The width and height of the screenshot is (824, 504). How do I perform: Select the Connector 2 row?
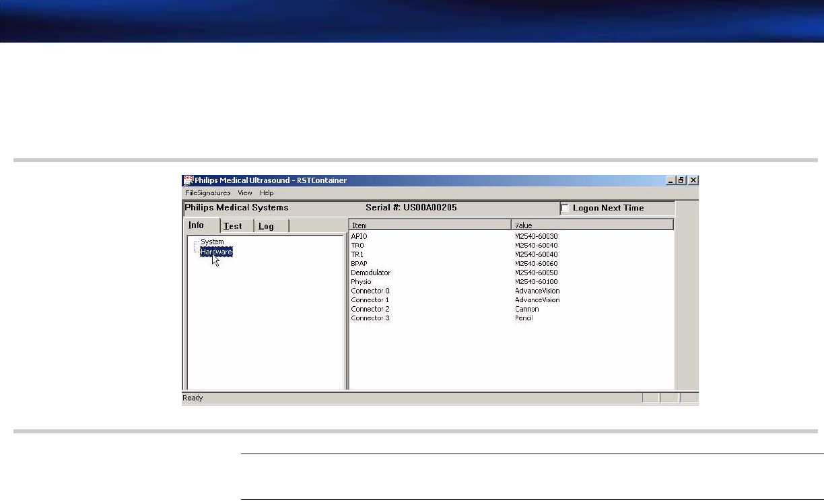512,309
